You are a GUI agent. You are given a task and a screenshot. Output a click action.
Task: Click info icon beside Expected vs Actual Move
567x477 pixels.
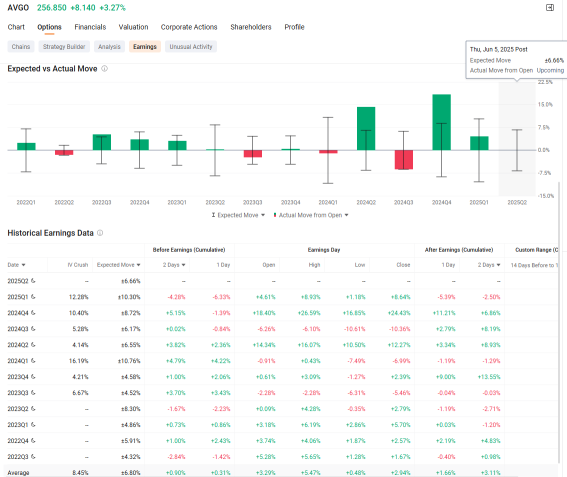pyautogui.click(x=105, y=68)
